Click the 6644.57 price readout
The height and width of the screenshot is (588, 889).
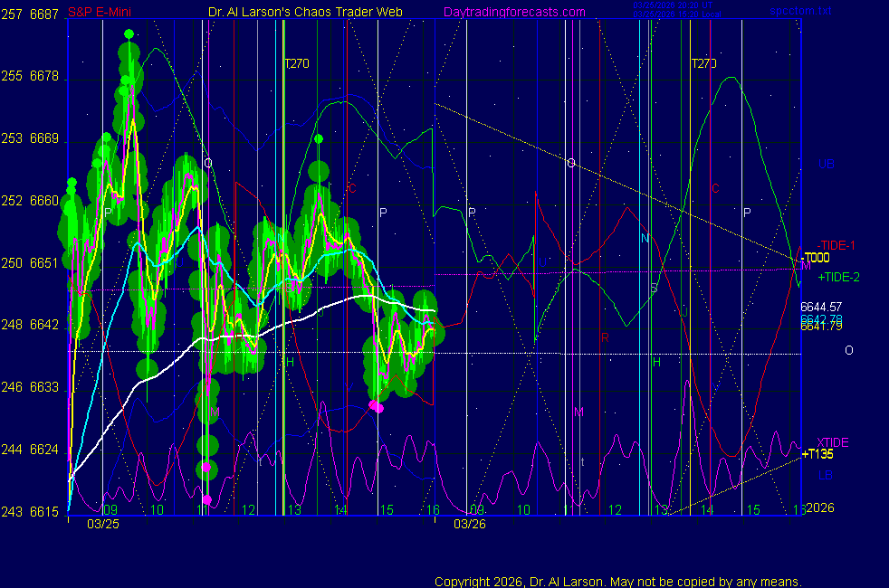tap(821, 307)
